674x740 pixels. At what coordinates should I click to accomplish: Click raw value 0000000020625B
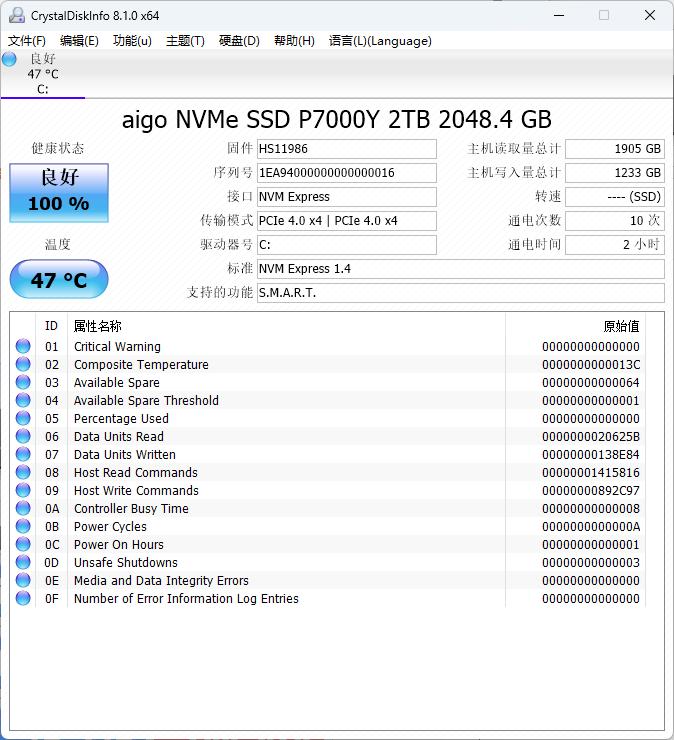(590, 436)
